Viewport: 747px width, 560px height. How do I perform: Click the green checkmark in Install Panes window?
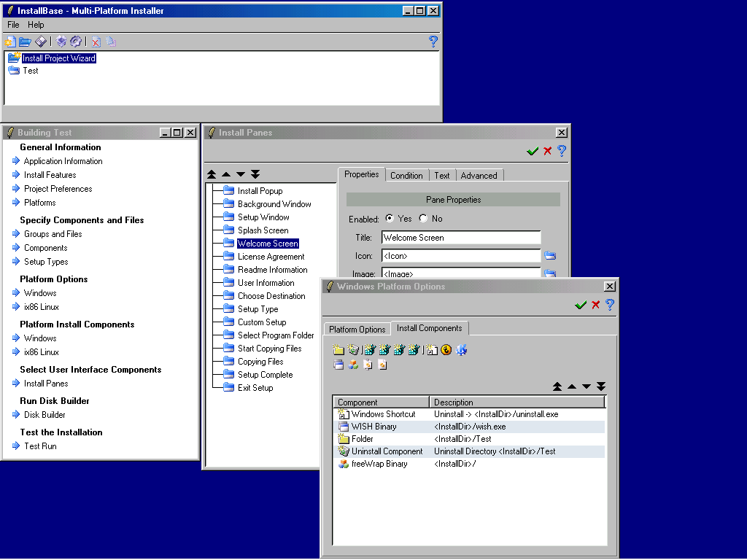pyautogui.click(x=533, y=151)
